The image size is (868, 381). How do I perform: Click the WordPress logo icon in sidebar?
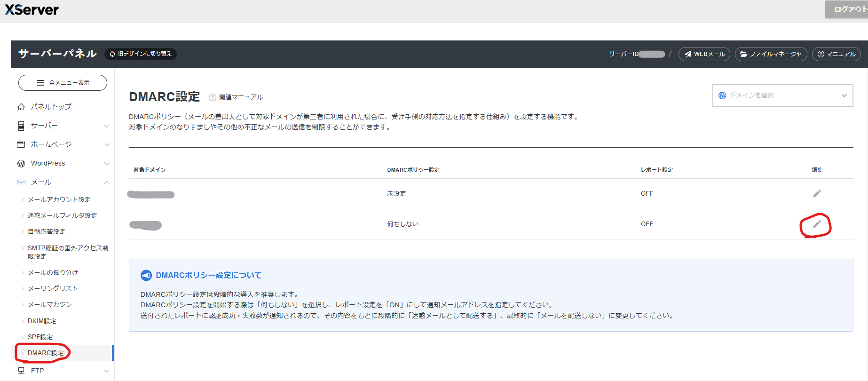click(x=21, y=163)
